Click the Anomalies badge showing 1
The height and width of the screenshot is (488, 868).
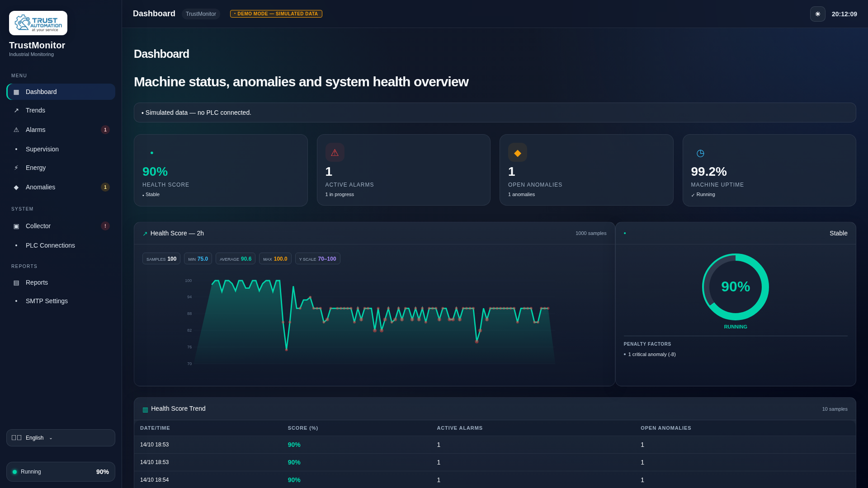point(105,187)
